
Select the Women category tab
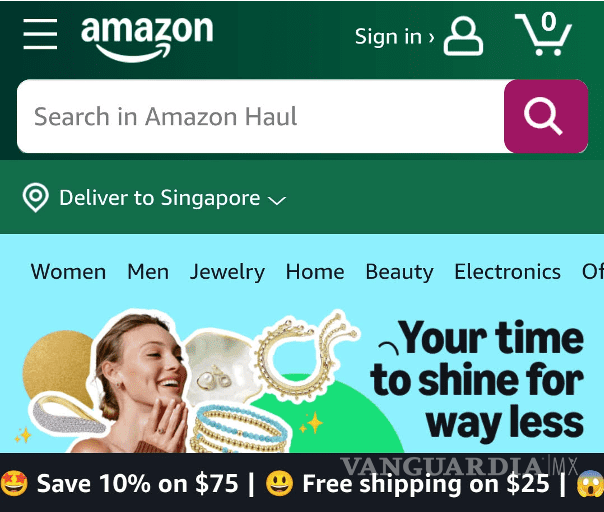pyautogui.click(x=68, y=272)
